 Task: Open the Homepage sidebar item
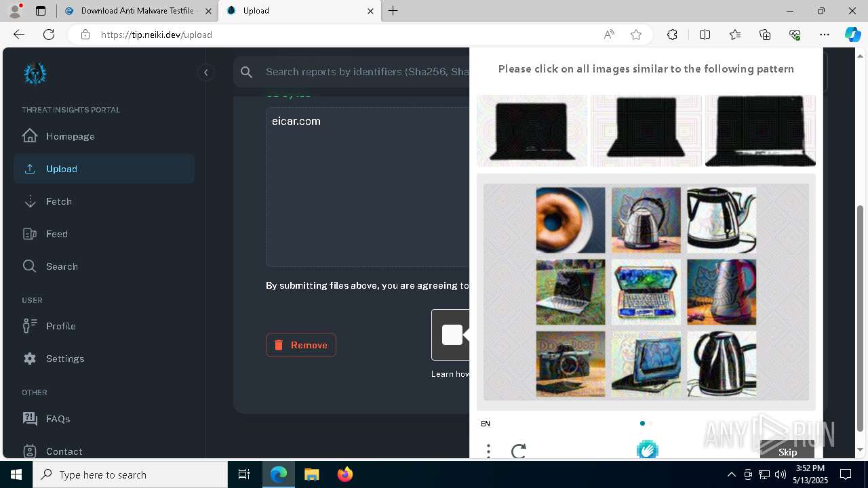point(104,136)
